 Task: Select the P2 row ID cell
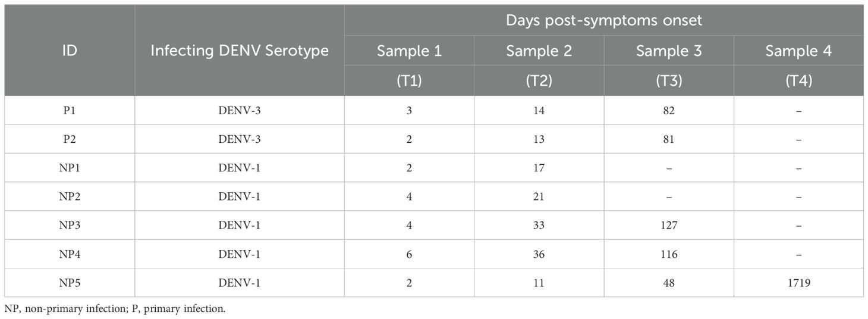[x=70, y=139]
